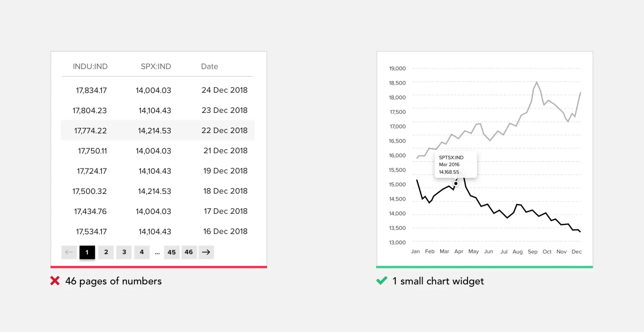Click the gray line peak near Sep

click(x=537, y=82)
